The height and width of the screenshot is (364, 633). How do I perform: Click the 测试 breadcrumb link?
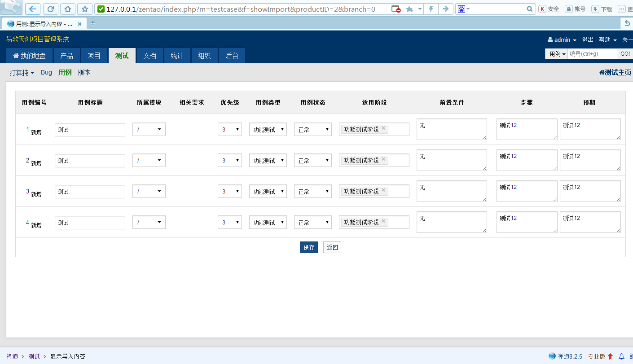coord(34,356)
